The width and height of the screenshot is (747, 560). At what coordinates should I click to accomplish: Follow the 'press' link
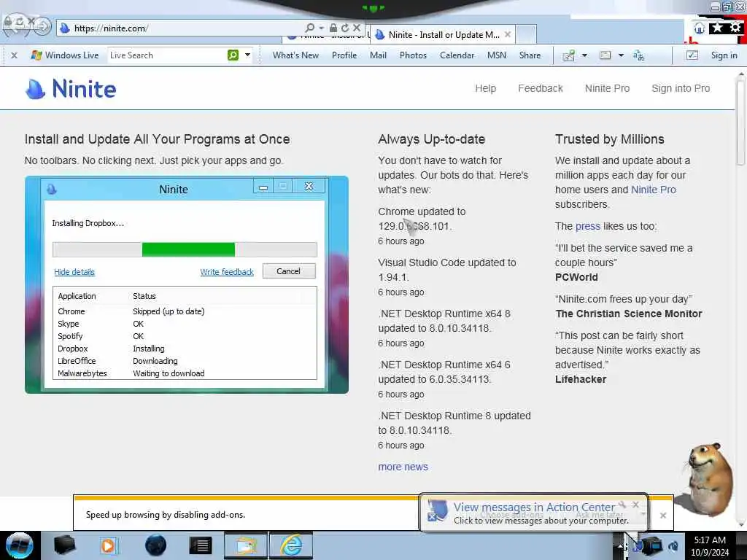pos(587,226)
